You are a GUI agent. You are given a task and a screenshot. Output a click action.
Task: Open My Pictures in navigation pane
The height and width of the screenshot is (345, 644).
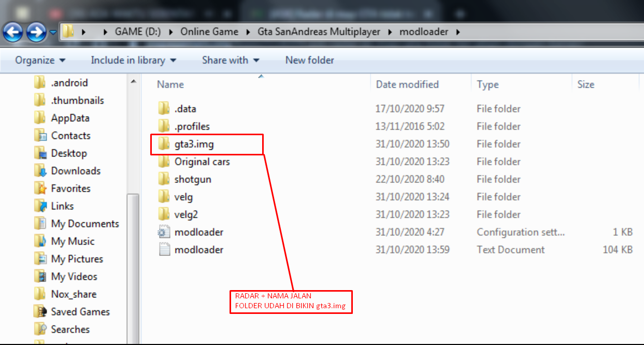coord(77,259)
